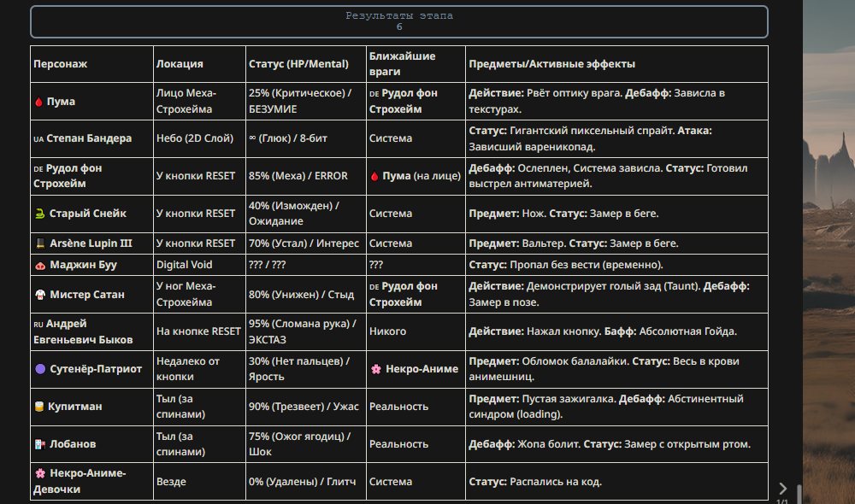This screenshot has height=504, width=855.
Task: Select 'Действие: Демонстрирует голый зад' cell
Action: coord(616,294)
